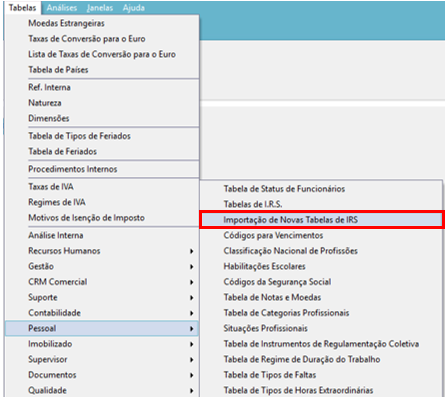Expand the Imobilizado submenu arrow
The image size is (445, 400).
(x=192, y=344)
